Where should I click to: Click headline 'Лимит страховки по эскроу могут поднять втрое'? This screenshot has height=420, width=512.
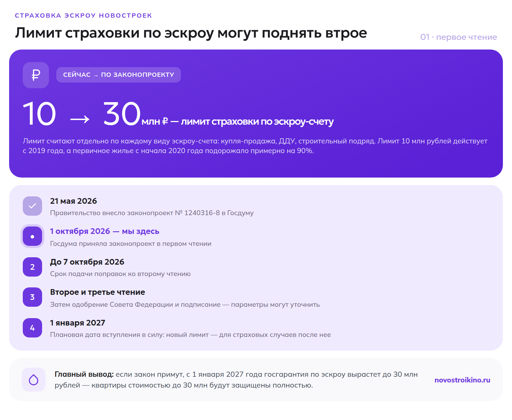[191, 33]
